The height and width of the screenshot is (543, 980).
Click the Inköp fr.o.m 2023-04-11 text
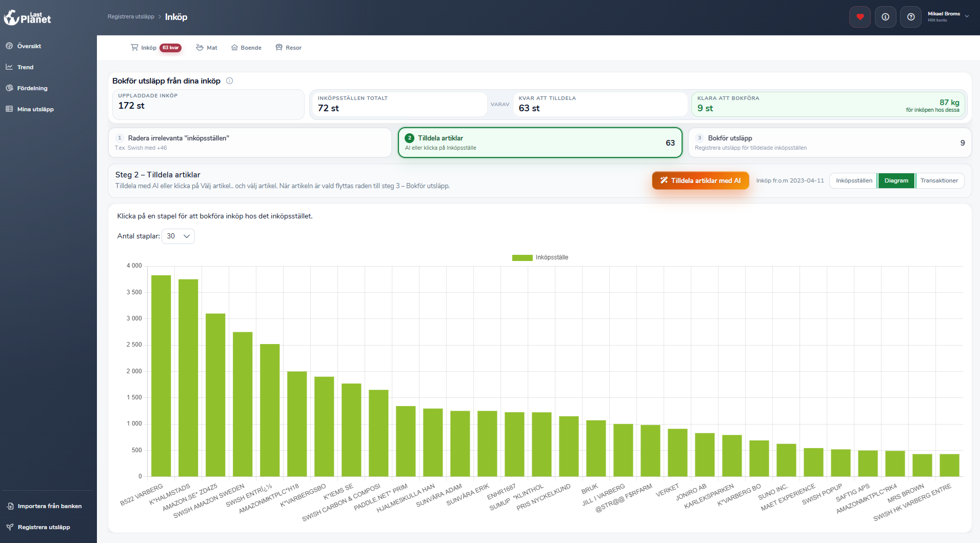(790, 180)
